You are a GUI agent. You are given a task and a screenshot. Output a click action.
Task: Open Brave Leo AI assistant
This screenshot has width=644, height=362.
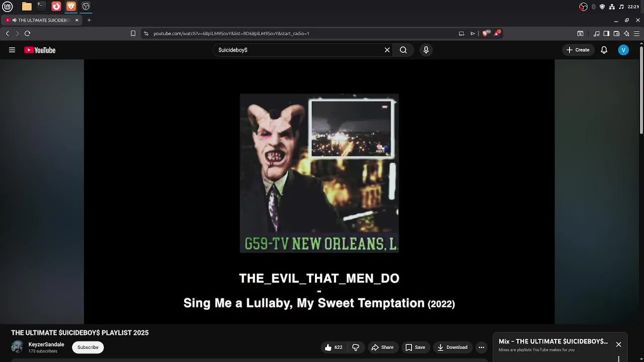coord(626,33)
